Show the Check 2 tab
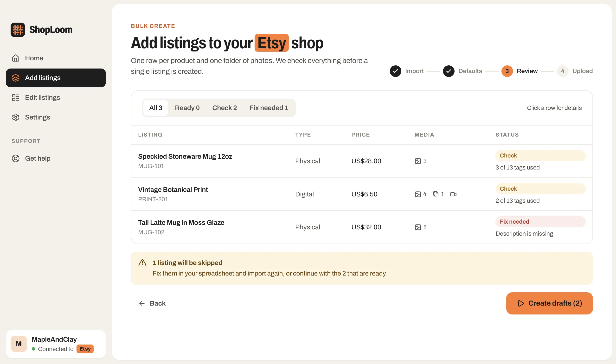 click(225, 108)
